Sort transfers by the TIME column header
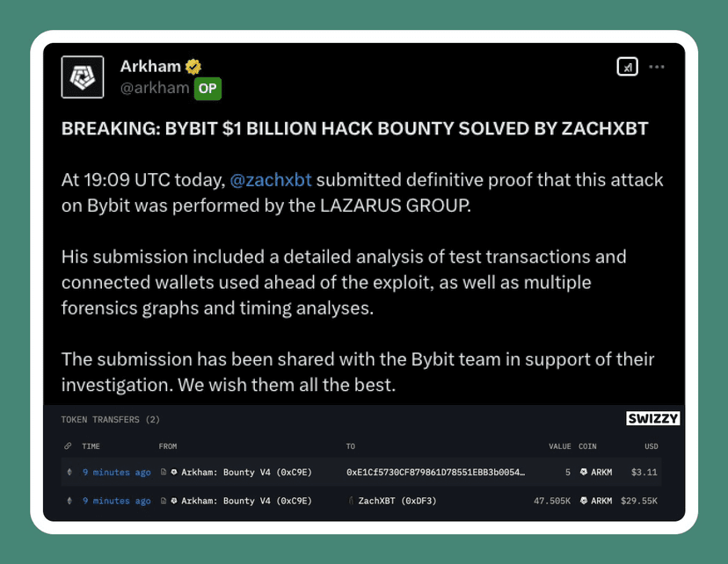The width and height of the screenshot is (728, 564). (x=91, y=446)
